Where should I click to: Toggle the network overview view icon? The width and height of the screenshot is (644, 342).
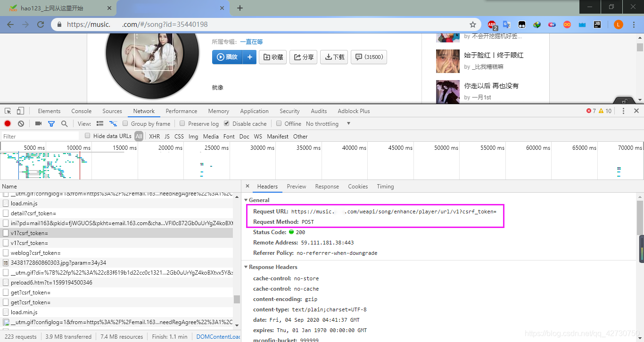pos(113,123)
